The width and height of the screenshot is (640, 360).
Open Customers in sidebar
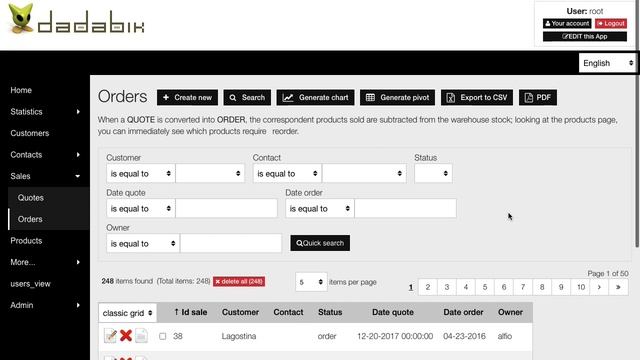[30, 133]
